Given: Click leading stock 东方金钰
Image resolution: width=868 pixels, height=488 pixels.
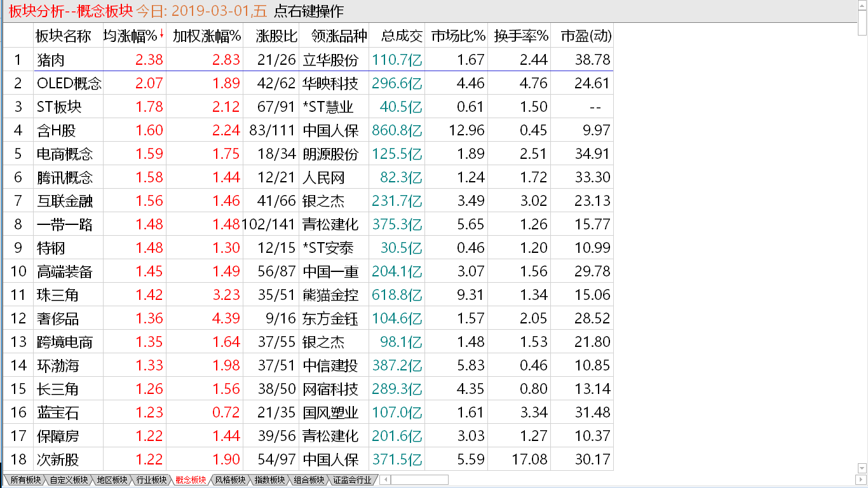Looking at the screenshot, I should tap(330, 318).
